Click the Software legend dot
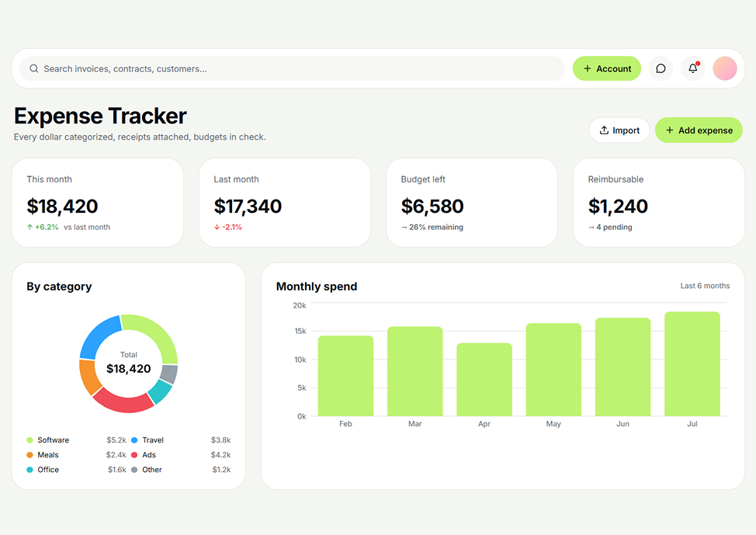 point(29,440)
